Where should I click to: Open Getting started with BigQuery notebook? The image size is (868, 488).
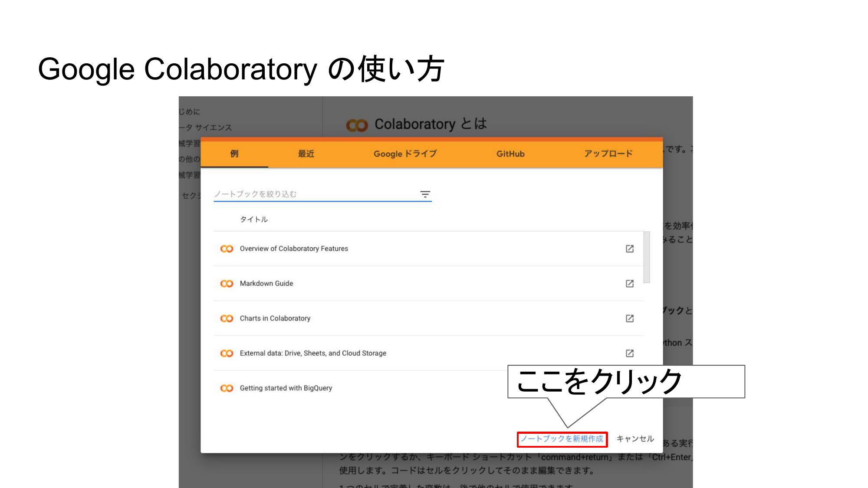286,388
